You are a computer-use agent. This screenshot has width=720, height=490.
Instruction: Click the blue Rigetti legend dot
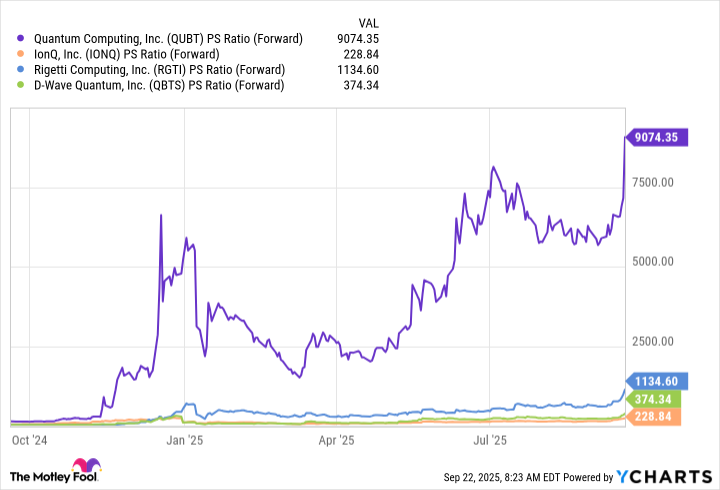[x=21, y=70]
